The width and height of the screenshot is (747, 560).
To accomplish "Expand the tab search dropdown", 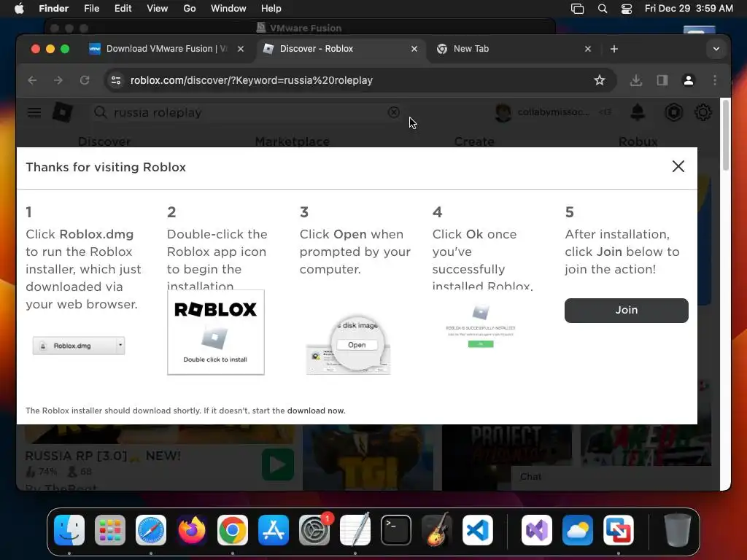I will pyautogui.click(x=716, y=49).
